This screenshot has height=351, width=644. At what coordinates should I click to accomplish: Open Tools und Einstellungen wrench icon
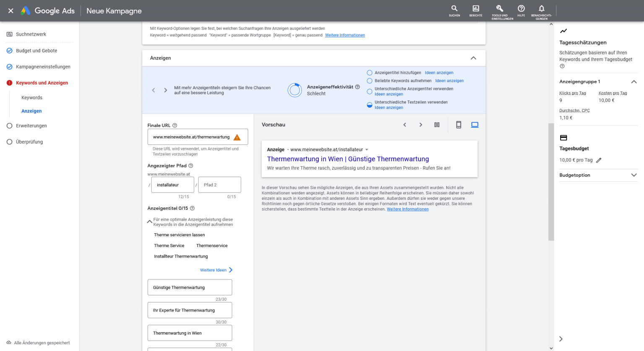(500, 8)
